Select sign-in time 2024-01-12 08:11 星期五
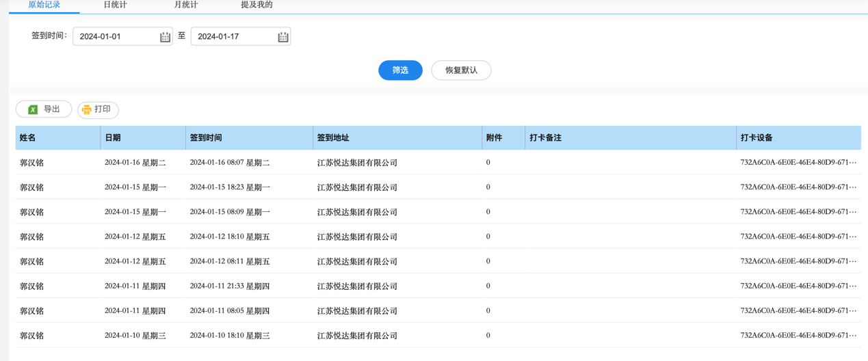This screenshot has height=361, width=868. click(x=230, y=261)
